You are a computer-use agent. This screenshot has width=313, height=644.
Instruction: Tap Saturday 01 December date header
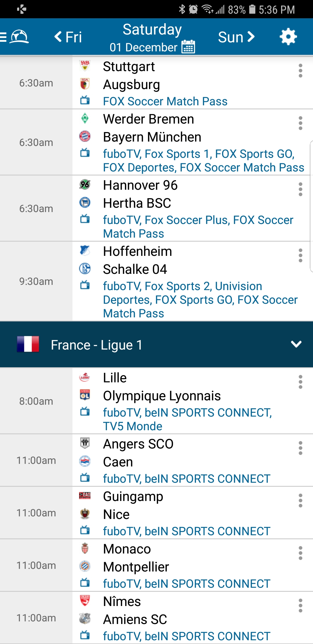[x=152, y=37]
